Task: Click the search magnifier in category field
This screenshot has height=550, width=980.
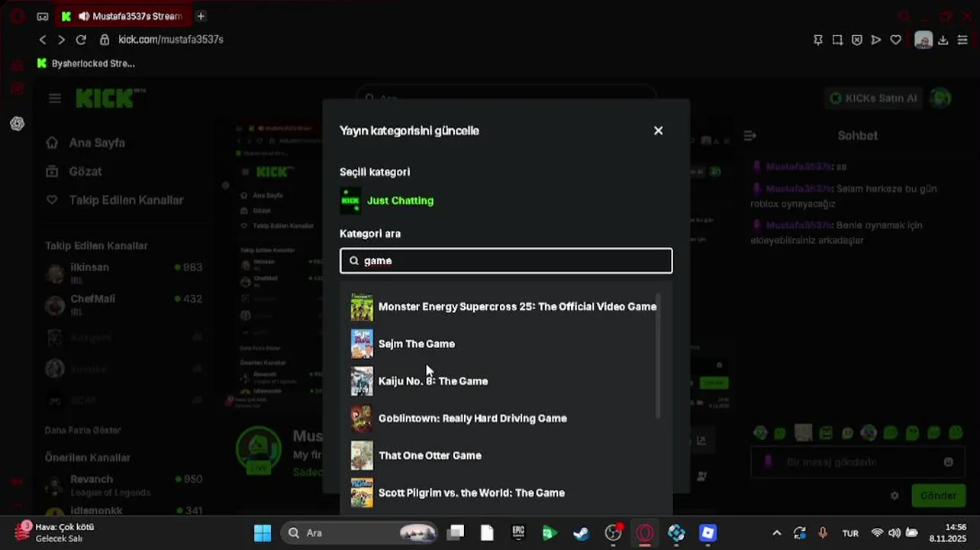Action: pos(354,260)
